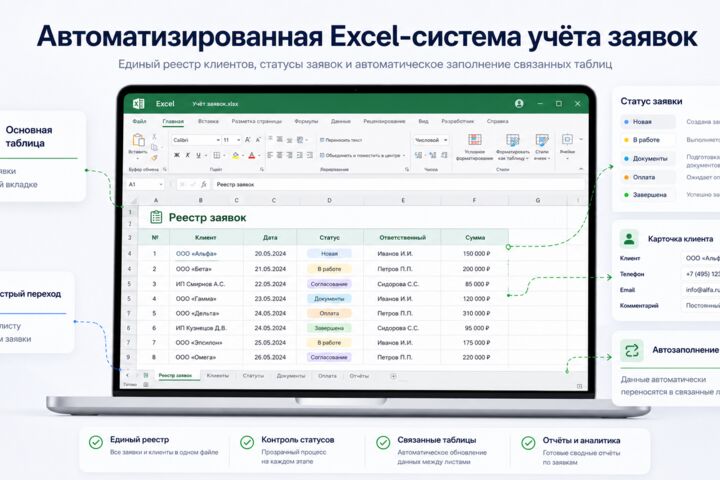720x480 pixels.
Task: Click the Новая status badge in row 1
Action: click(x=329, y=254)
